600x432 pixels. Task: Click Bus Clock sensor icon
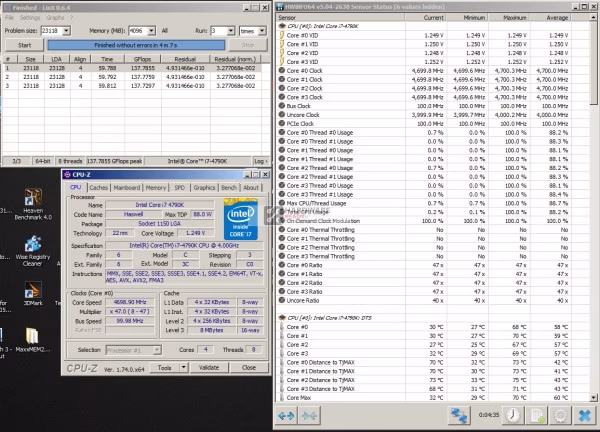282,106
